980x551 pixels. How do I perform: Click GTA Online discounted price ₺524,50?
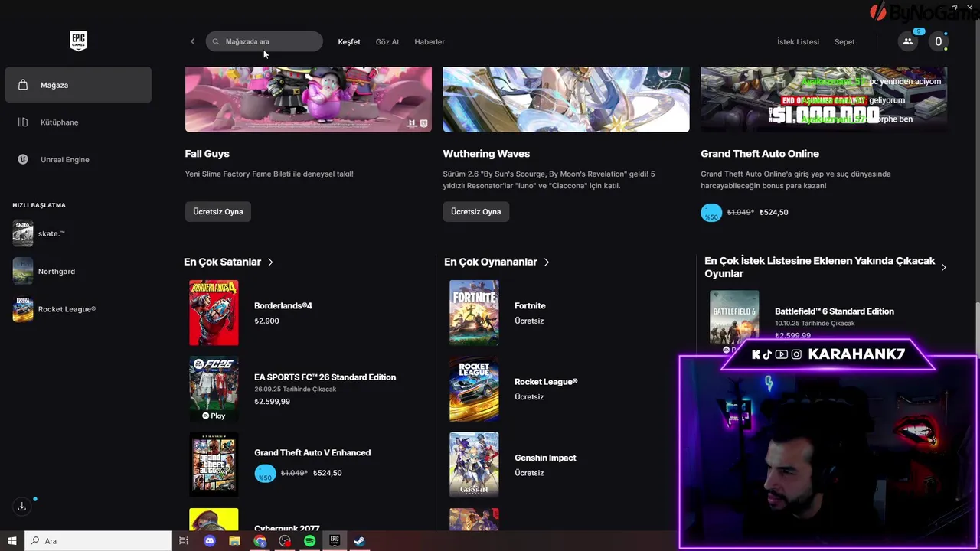(x=773, y=212)
